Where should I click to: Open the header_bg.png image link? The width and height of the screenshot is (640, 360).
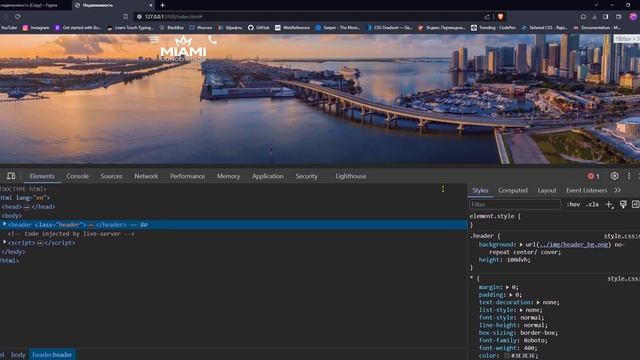click(574, 244)
